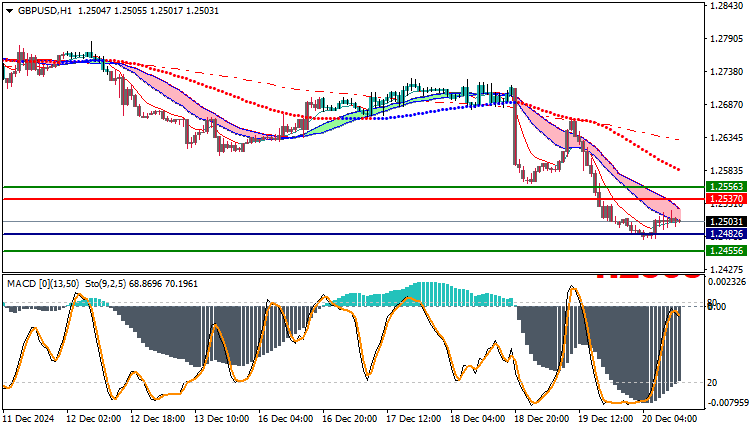Select the OHLC values 1.25047 1.25055 text
This screenshot has height=430, width=750.
coord(112,11)
